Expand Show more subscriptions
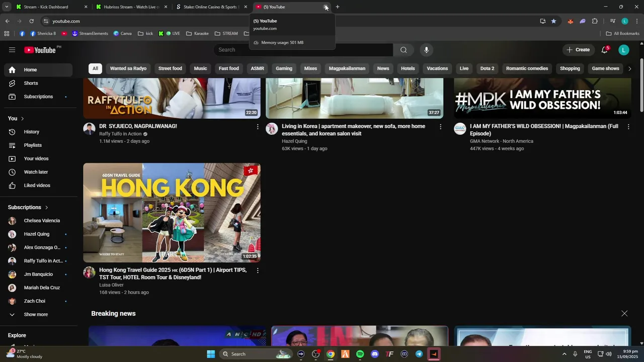644x362 pixels. [39, 315]
